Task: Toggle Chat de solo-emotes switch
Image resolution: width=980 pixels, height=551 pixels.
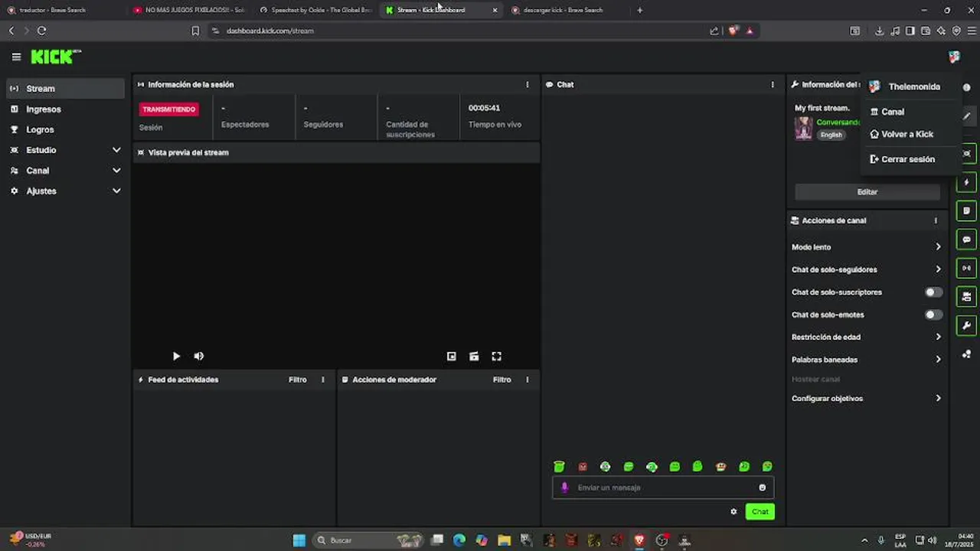Action: (933, 315)
